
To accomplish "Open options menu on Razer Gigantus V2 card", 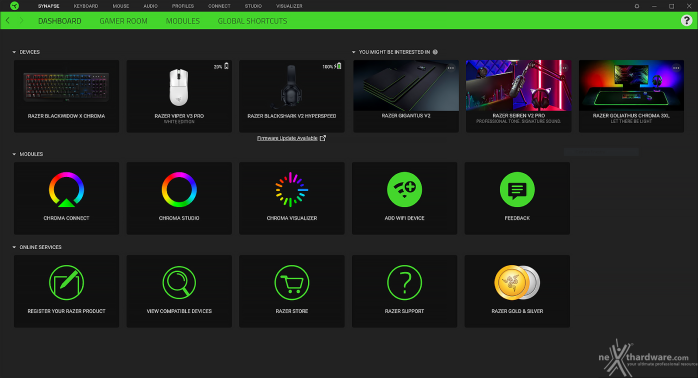I will (451, 68).
